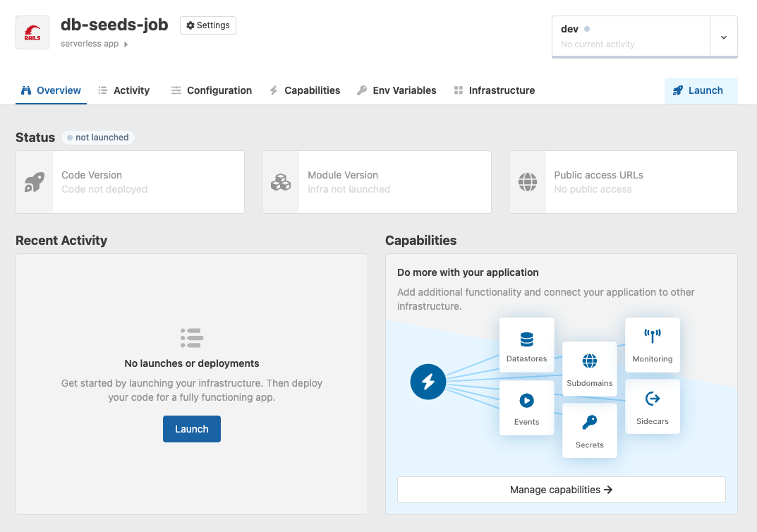Open the app Settings
This screenshot has width=757, height=532.
coord(207,25)
